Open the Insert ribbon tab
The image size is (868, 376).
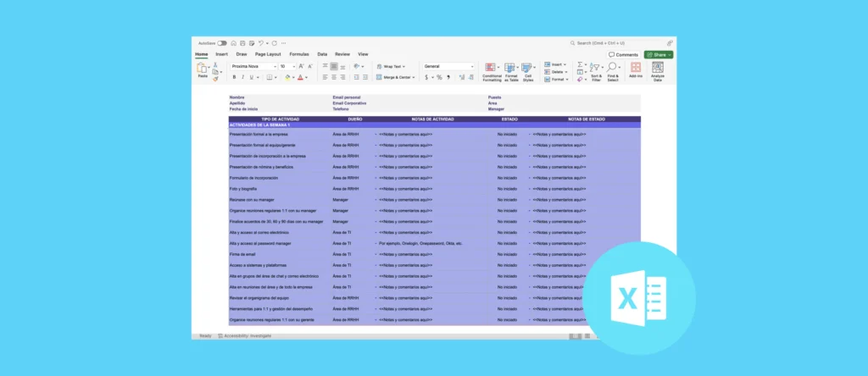pyautogui.click(x=221, y=54)
